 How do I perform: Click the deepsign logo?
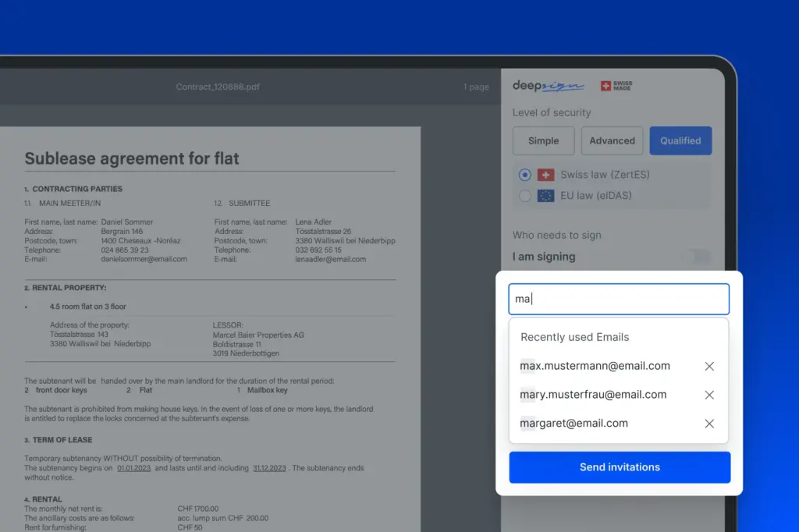(x=548, y=87)
